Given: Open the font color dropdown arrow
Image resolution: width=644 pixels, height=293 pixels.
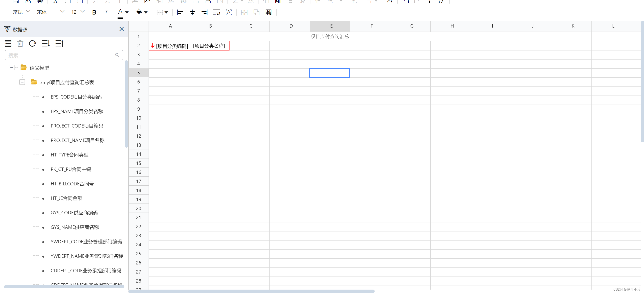Looking at the screenshot, I should 127,12.
